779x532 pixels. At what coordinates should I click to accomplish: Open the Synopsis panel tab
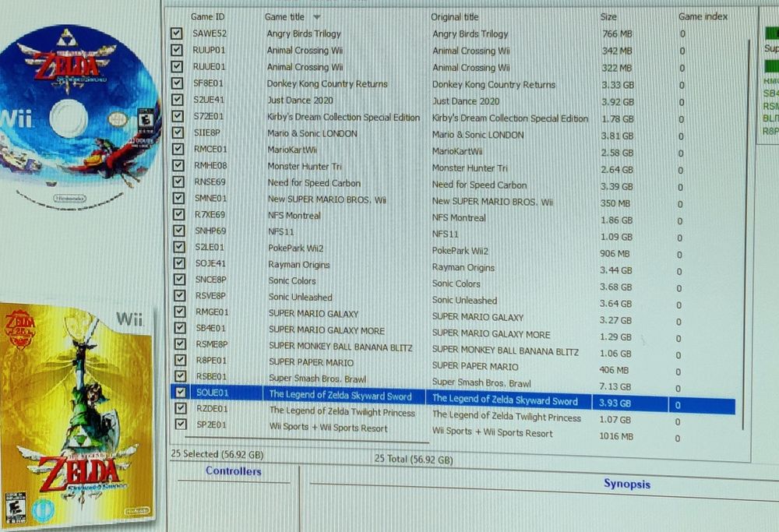coord(627,484)
